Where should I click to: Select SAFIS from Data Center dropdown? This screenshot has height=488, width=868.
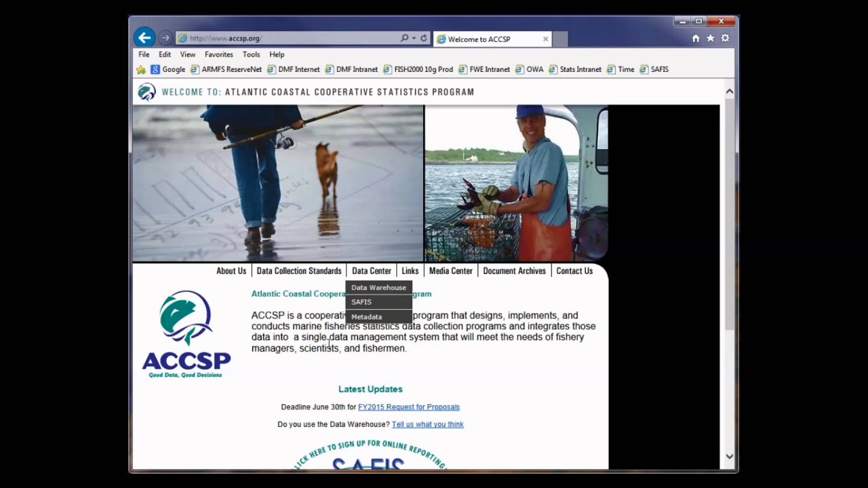pyautogui.click(x=378, y=302)
